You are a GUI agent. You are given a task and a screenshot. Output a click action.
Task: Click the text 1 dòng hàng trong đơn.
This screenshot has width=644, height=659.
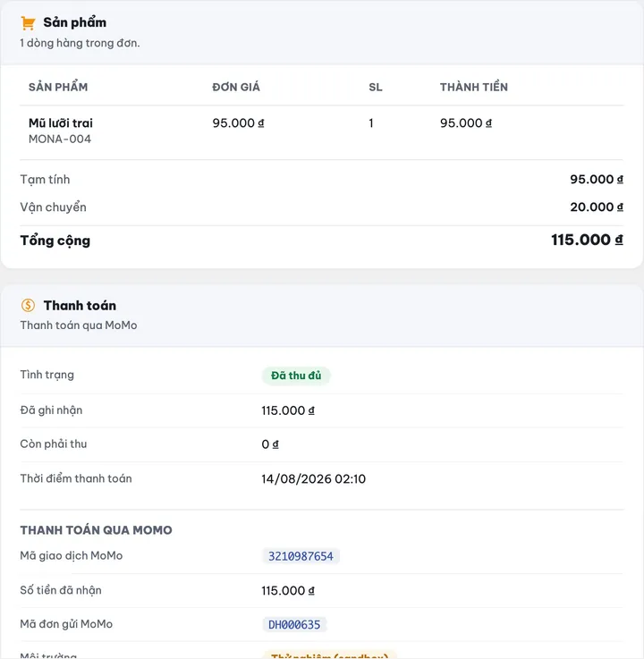point(80,43)
